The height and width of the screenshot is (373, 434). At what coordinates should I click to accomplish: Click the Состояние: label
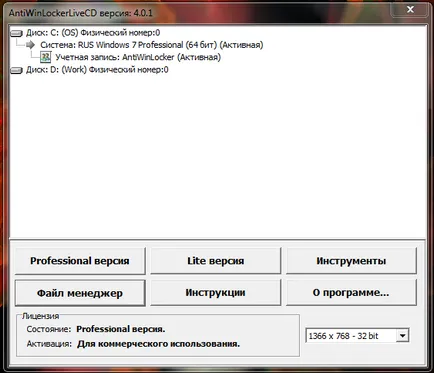(x=49, y=329)
